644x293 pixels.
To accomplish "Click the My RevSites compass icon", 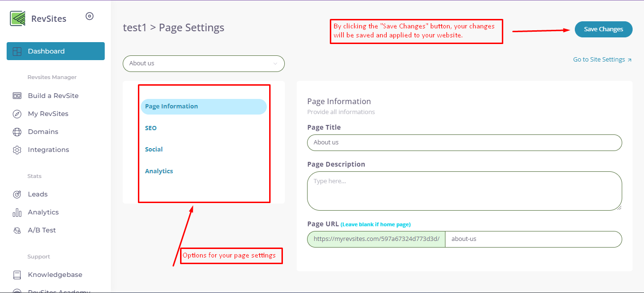I will coord(17,114).
